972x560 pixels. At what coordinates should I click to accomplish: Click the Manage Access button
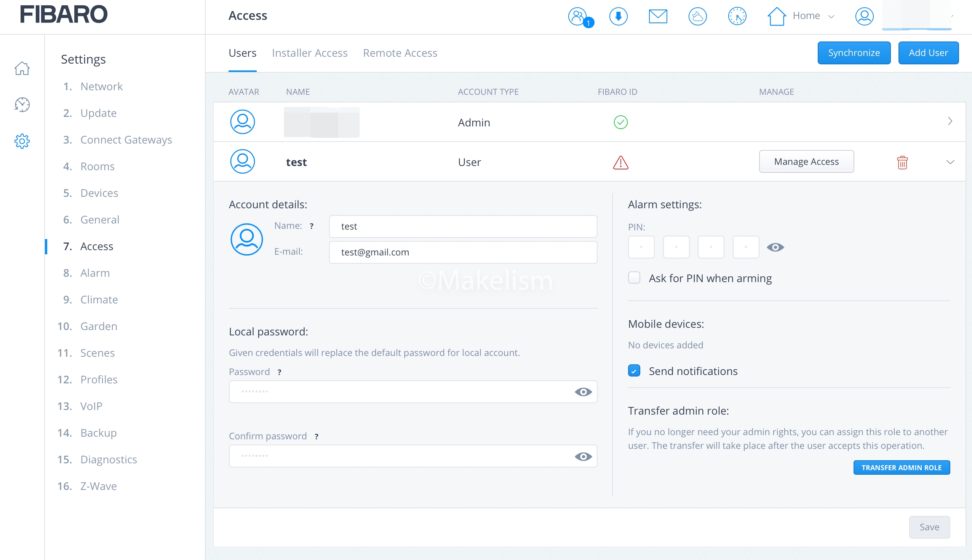806,161
